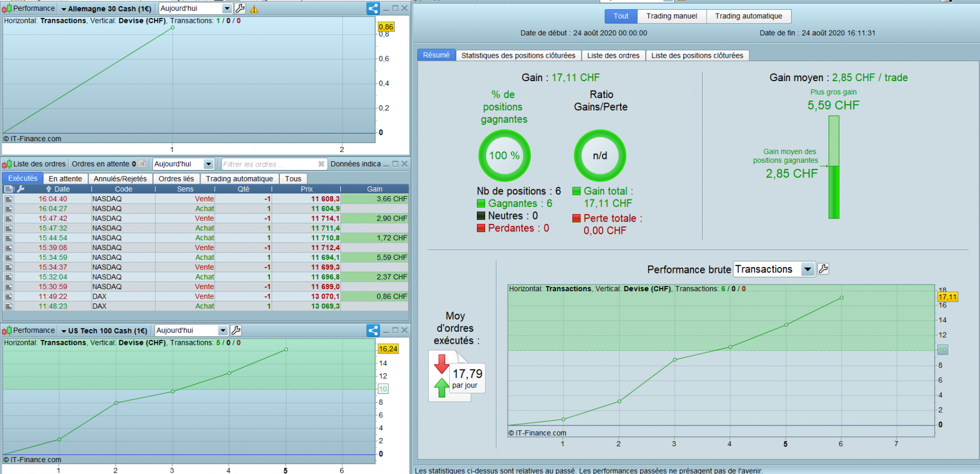
Task: Switch to Annulés/Rejetés orders tab
Action: click(x=120, y=179)
